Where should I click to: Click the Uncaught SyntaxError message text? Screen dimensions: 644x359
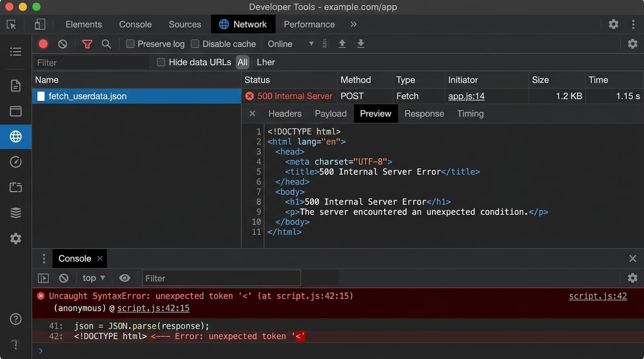coord(201,296)
